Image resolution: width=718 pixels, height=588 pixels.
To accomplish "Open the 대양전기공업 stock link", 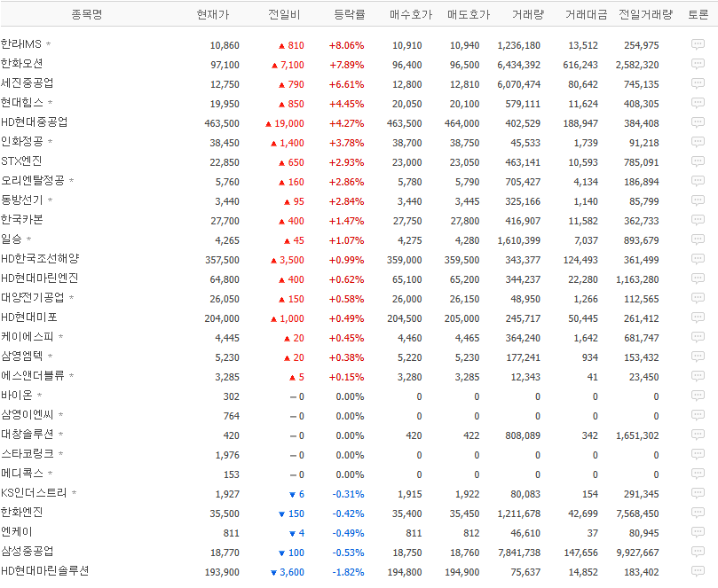I will pyautogui.click(x=33, y=297).
